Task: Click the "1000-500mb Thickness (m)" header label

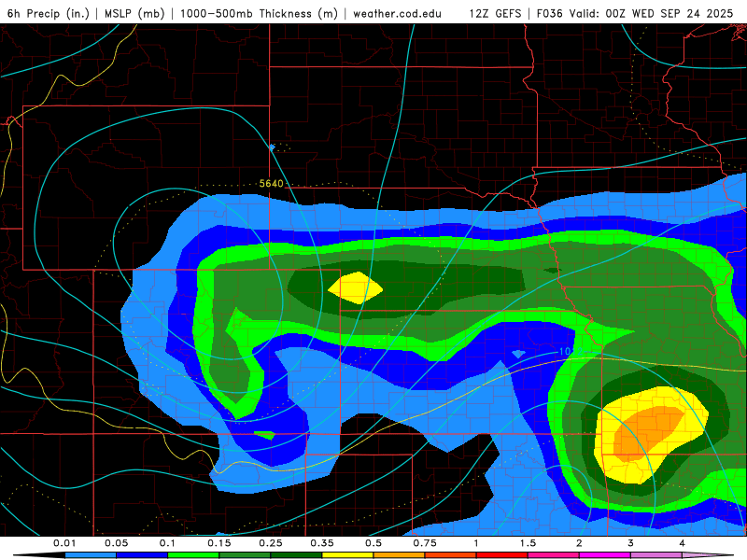Action: 259,13
